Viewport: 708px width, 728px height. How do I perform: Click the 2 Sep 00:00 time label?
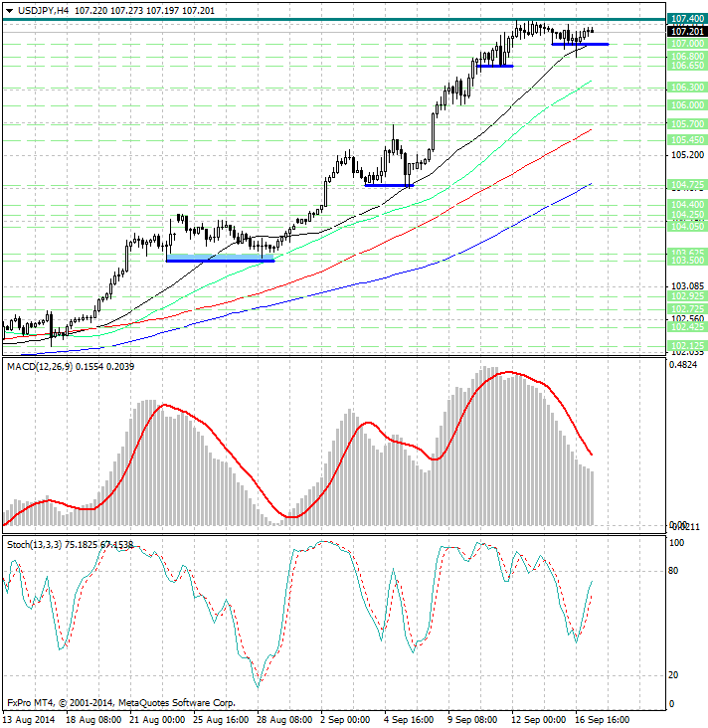[x=345, y=720]
